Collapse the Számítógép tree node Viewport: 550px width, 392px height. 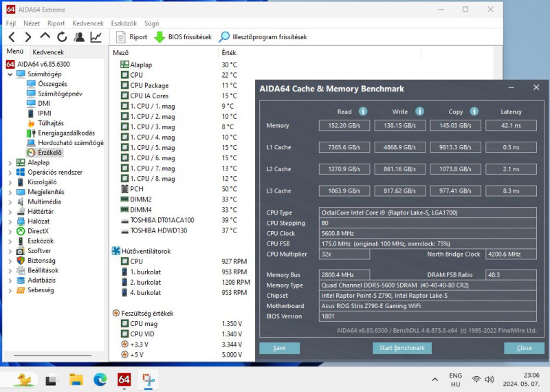coord(10,74)
